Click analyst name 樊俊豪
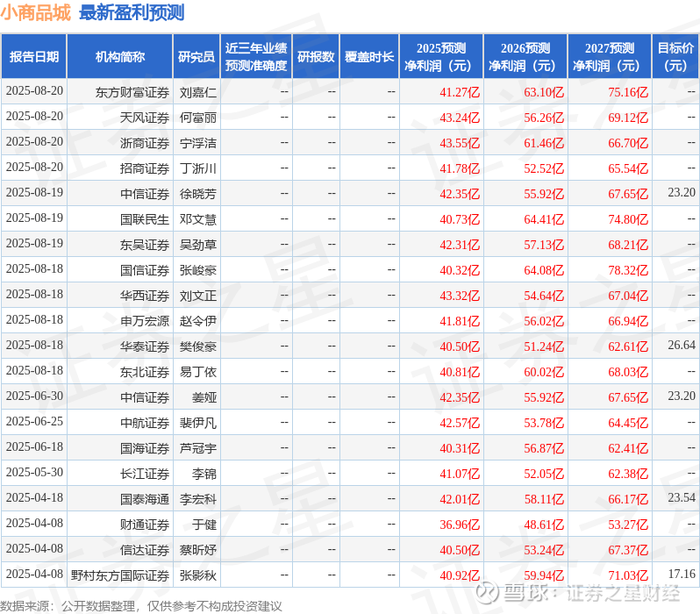The width and height of the screenshot is (700, 614). [197, 347]
